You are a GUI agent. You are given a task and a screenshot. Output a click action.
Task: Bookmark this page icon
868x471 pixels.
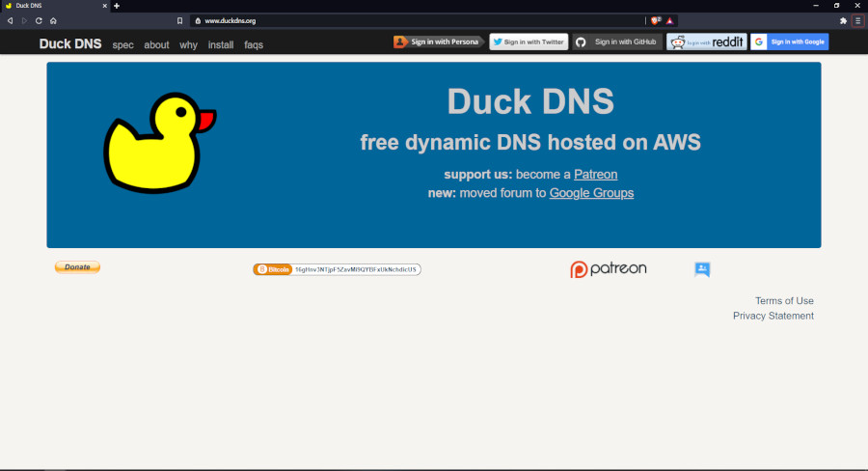click(179, 21)
